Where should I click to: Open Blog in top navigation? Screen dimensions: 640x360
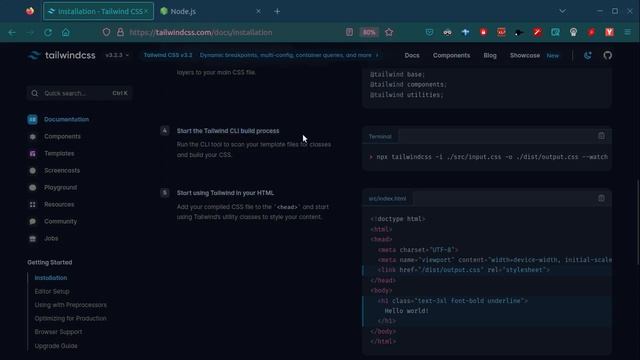click(490, 55)
